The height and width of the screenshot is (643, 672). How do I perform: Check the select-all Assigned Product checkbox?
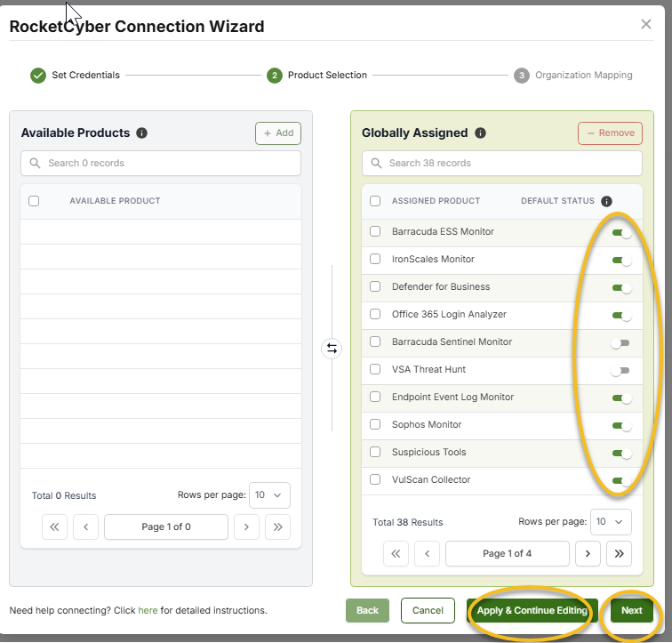click(375, 201)
